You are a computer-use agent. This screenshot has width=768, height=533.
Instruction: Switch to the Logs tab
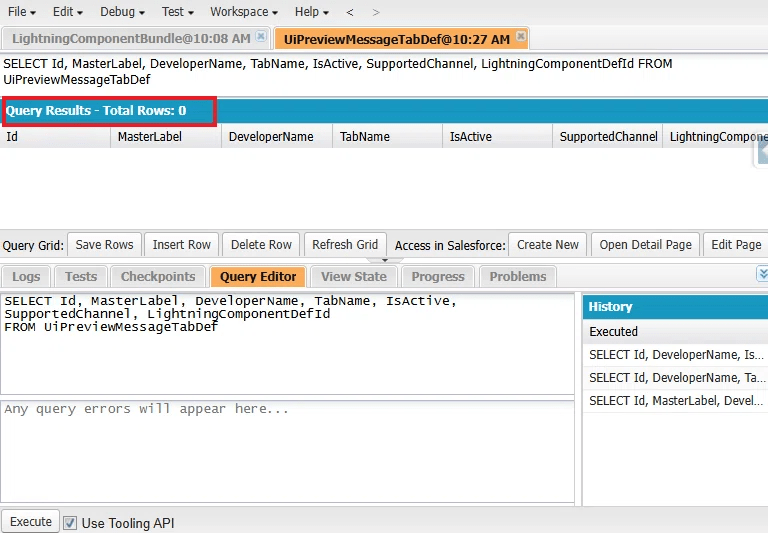click(26, 276)
